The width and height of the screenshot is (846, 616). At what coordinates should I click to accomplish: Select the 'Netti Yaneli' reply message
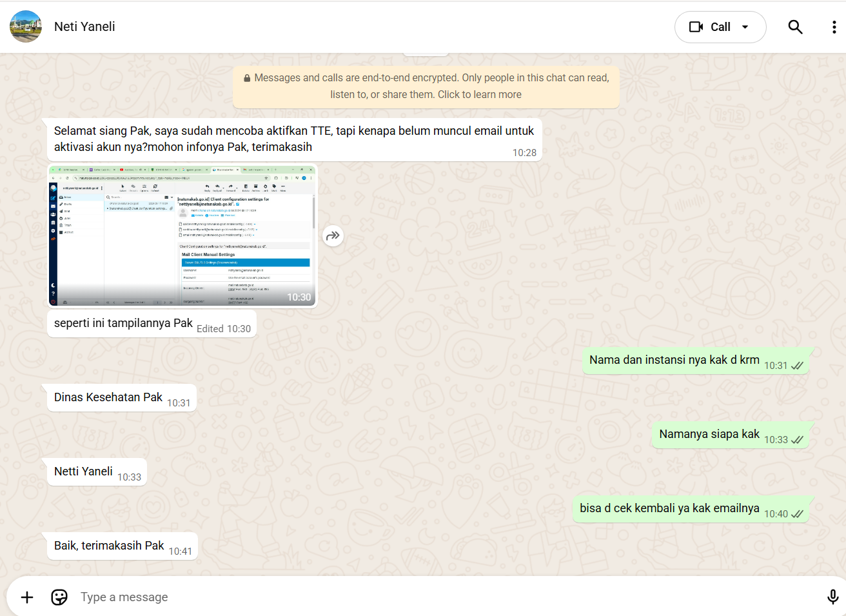83,472
